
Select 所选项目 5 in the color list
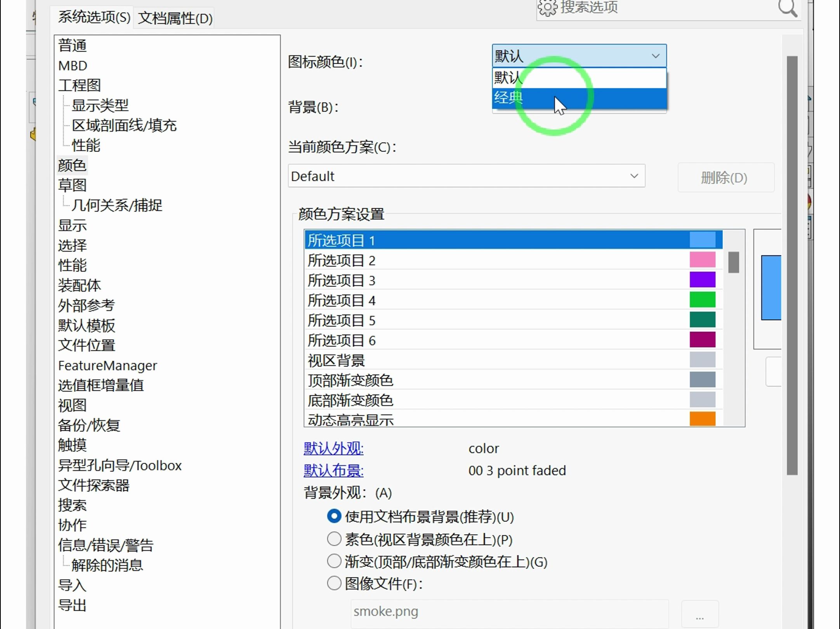pyautogui.click(x=513, y=320)
